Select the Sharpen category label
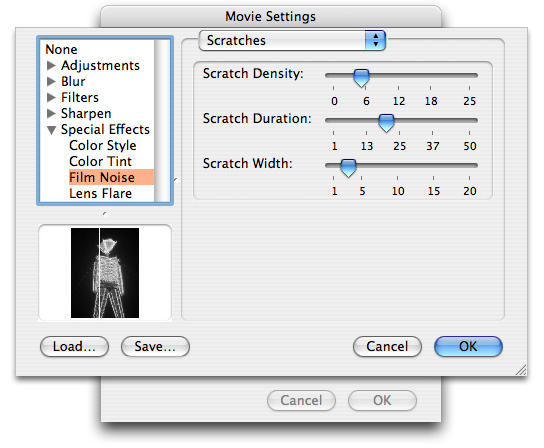544x448 pixels. pyautogui.click(x=86, y=113)
